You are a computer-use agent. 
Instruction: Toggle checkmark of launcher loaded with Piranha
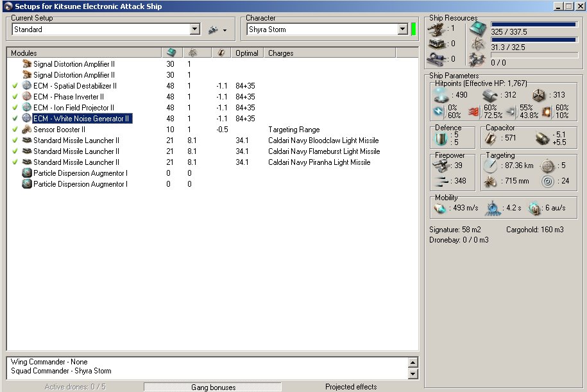tap(15, 162)
